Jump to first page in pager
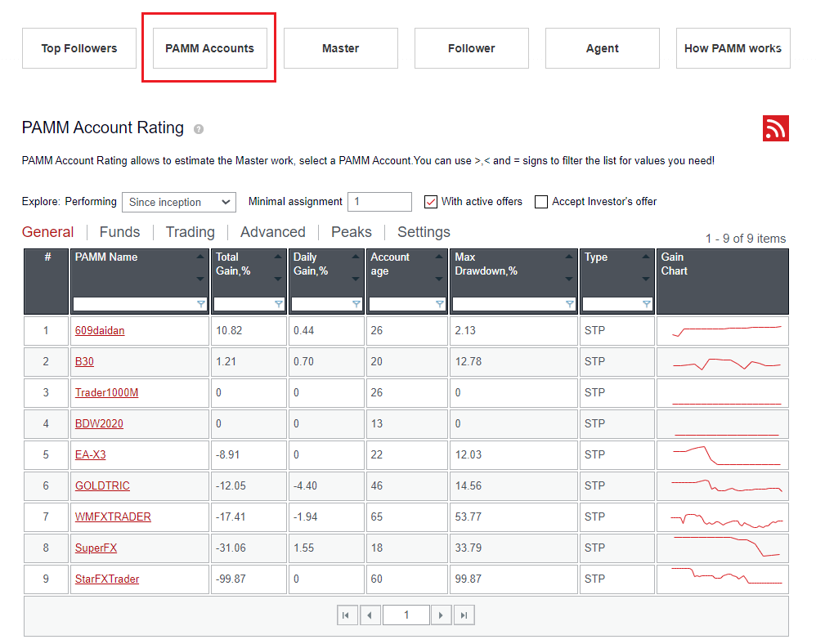Image resolution: width=816 pixels, height=644 pixels. (x=347, y=615)
